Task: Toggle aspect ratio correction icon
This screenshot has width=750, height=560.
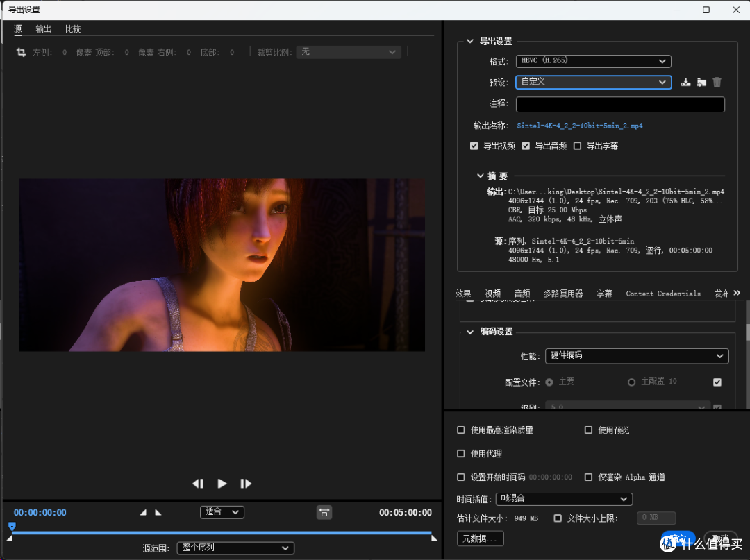Action: tap(324, 512)
